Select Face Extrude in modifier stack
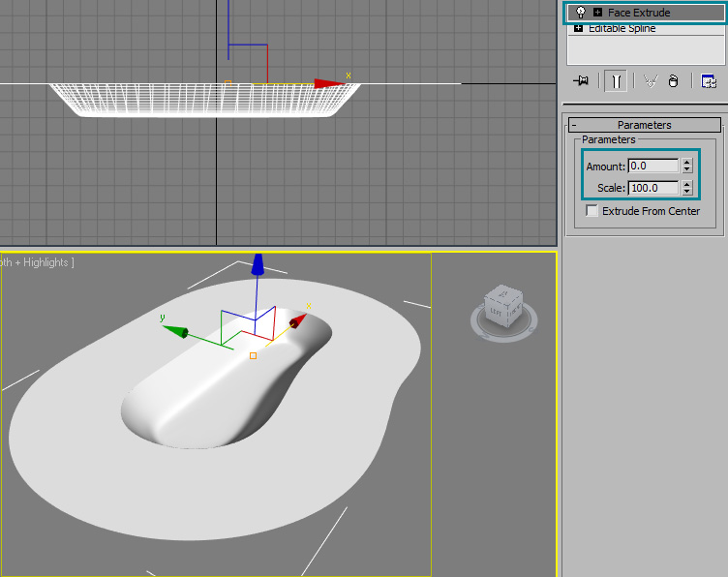728x577 pixels. click(639, 13)
